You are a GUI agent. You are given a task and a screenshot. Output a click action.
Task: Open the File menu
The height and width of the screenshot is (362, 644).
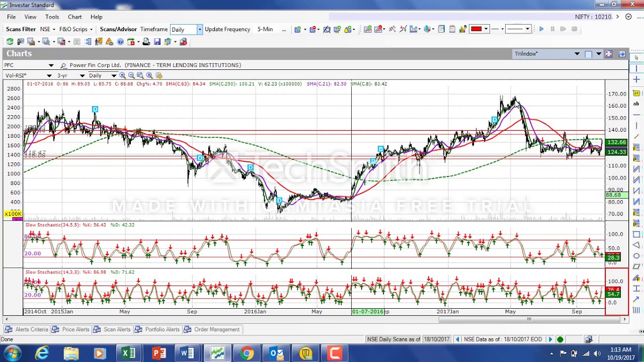11,17
